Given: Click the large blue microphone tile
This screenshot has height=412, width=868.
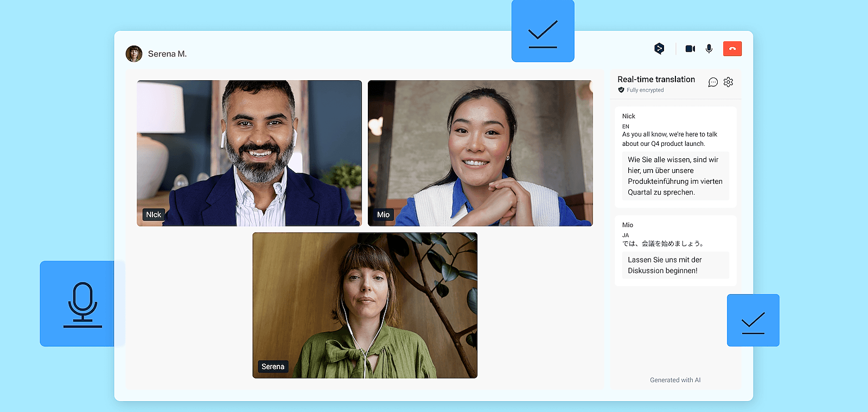Looking at the screenshot, I should (82, 304).
